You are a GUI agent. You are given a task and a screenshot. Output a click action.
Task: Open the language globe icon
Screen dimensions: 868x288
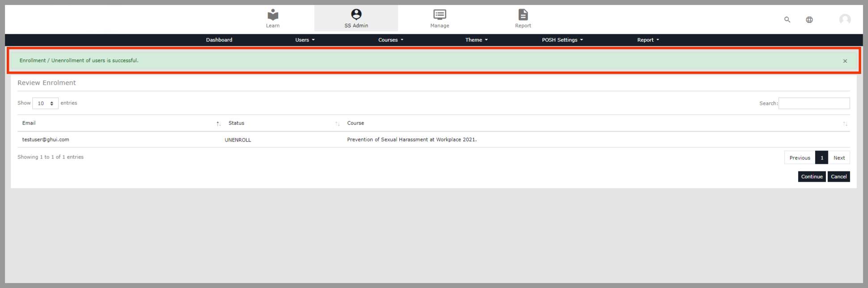(809, 20)
